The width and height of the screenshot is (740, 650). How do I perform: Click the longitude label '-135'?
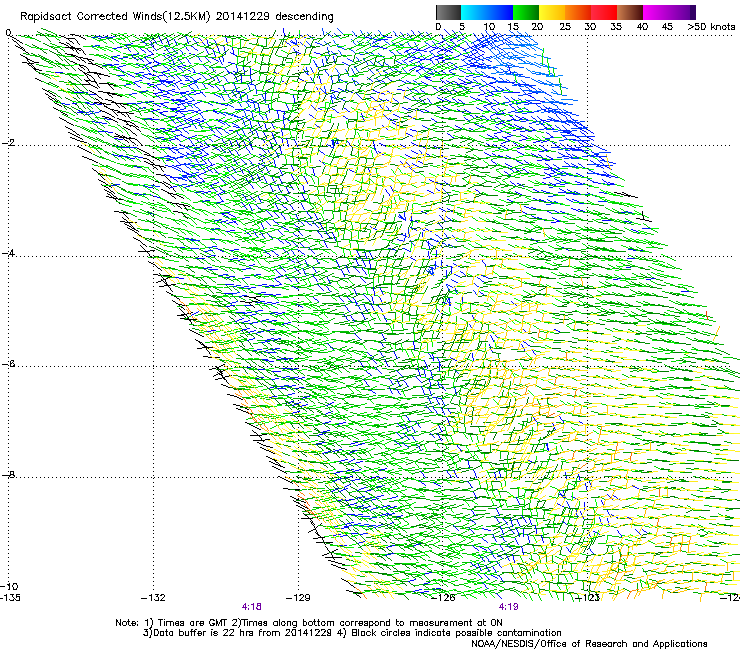[x=10, y=597]
